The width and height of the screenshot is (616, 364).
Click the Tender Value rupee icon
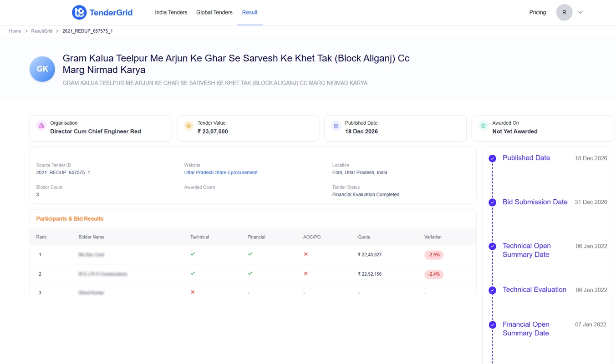coord(188,126)
